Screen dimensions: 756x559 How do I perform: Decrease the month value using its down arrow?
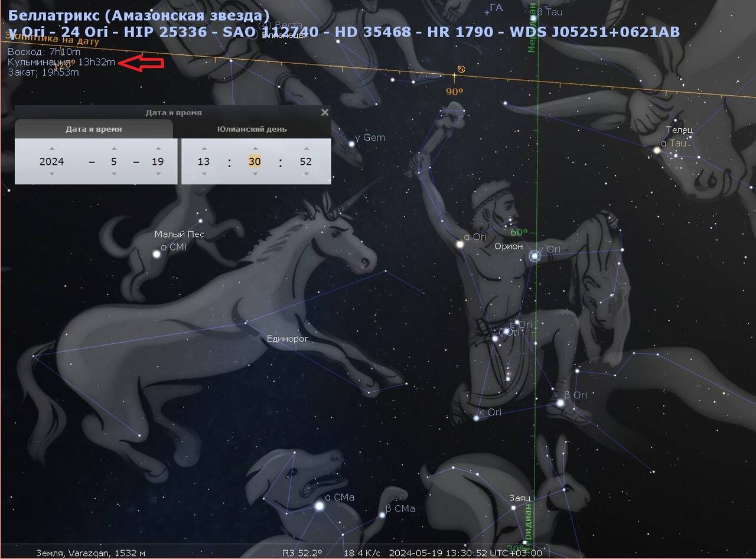[x=114, y=174]
